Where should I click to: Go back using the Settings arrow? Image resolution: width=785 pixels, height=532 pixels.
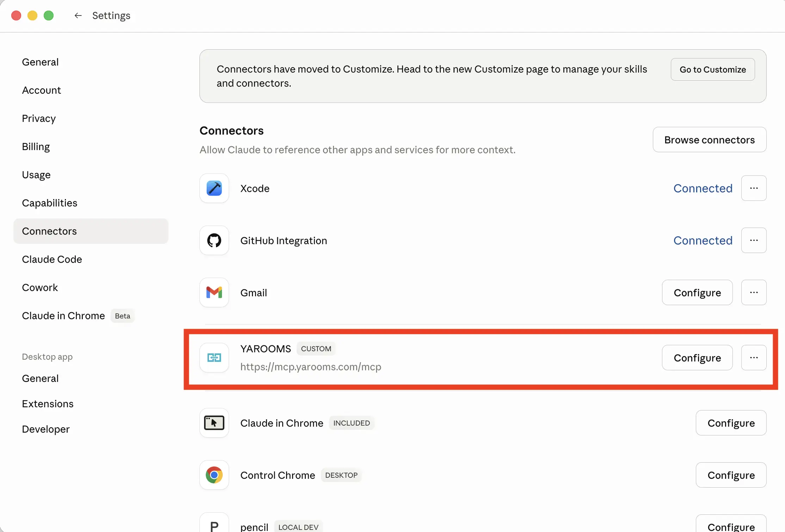(x=78, y=16)
